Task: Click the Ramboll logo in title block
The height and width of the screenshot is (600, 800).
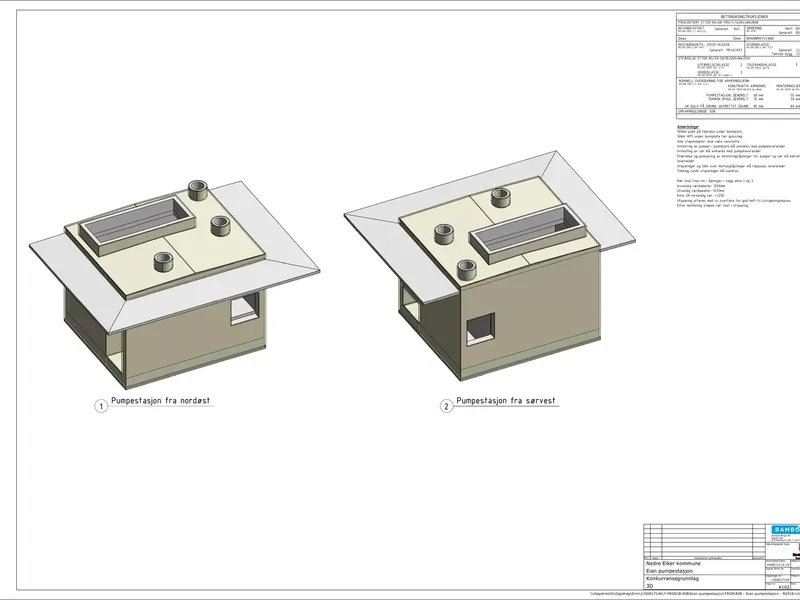Action: (x=786, y=530)
